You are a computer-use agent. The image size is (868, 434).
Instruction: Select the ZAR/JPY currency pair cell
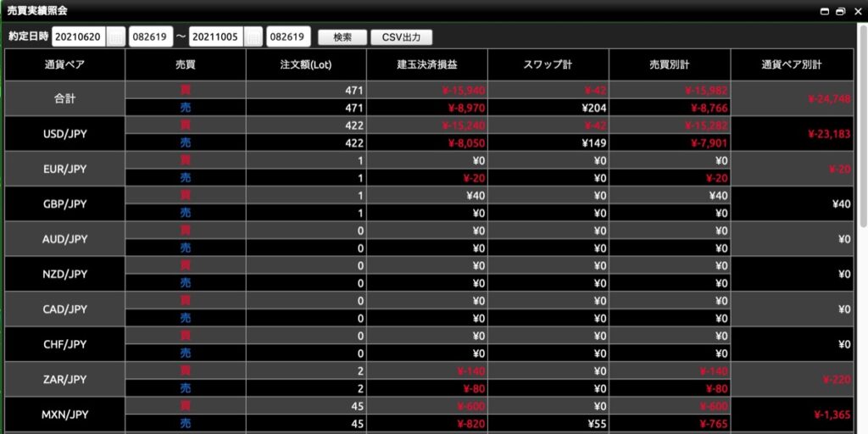tap(64, 379)
